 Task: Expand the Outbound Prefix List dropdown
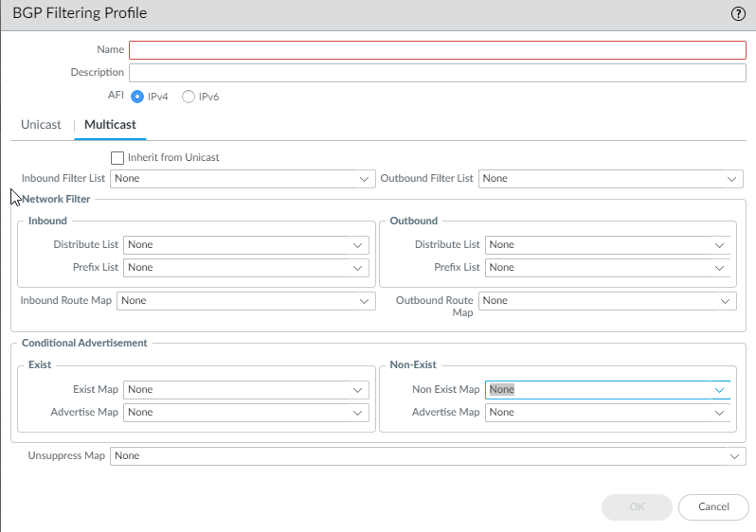pyautogui.click(x=607, y=267)
